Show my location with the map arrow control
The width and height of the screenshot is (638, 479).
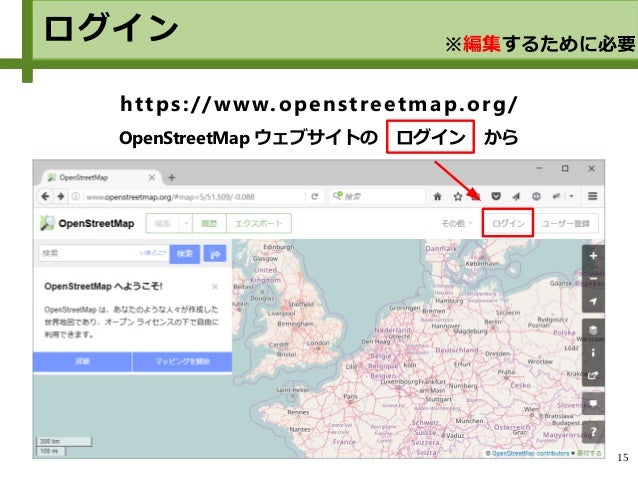(593, 301)
